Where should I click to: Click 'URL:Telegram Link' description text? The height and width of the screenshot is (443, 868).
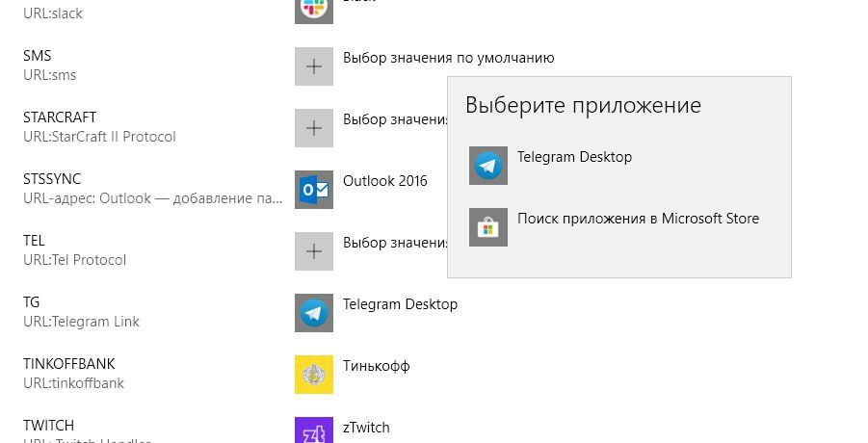(81, 322)
